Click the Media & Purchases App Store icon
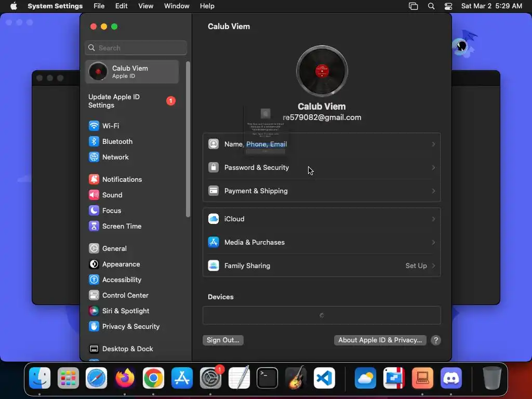 214,243
